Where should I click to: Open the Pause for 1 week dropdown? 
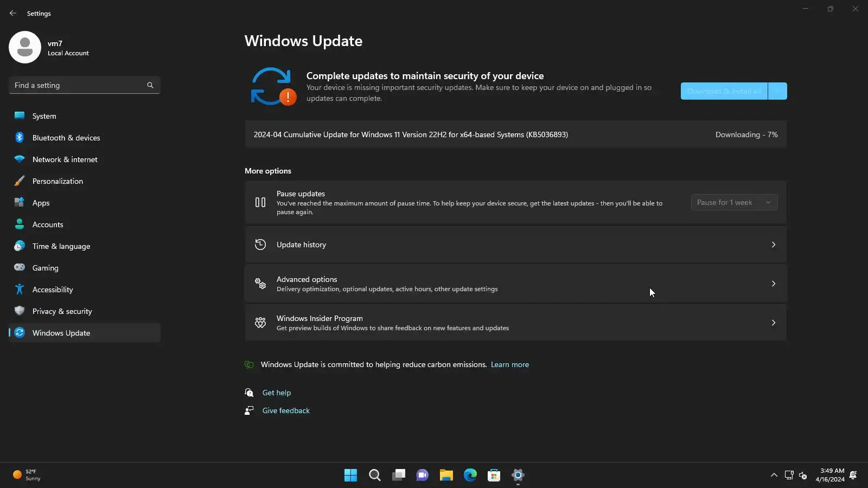[734, 202]
